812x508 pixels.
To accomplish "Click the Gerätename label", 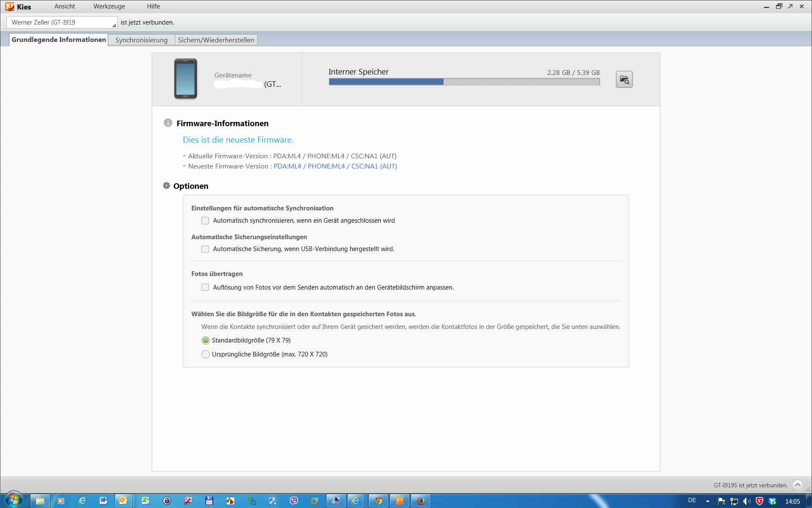I will (x=233, y=75).
